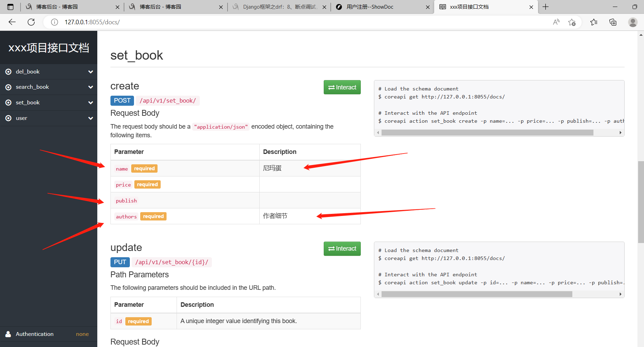Open del_book section in sidebar

coord(48,72)
